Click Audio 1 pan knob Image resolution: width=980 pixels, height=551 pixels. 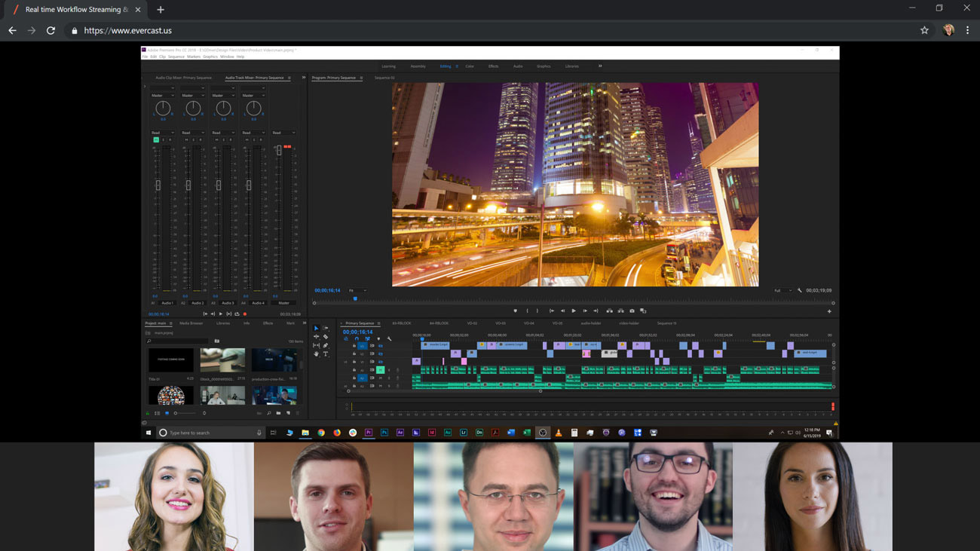click(163, 109)
